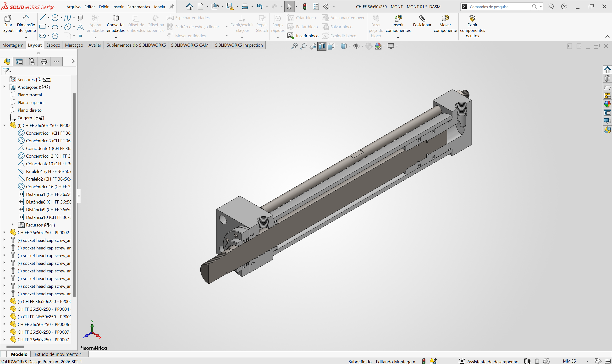Viewport: 612px width, 364px height.
Task: Open the Ferramentas menu
Action: 138,7
